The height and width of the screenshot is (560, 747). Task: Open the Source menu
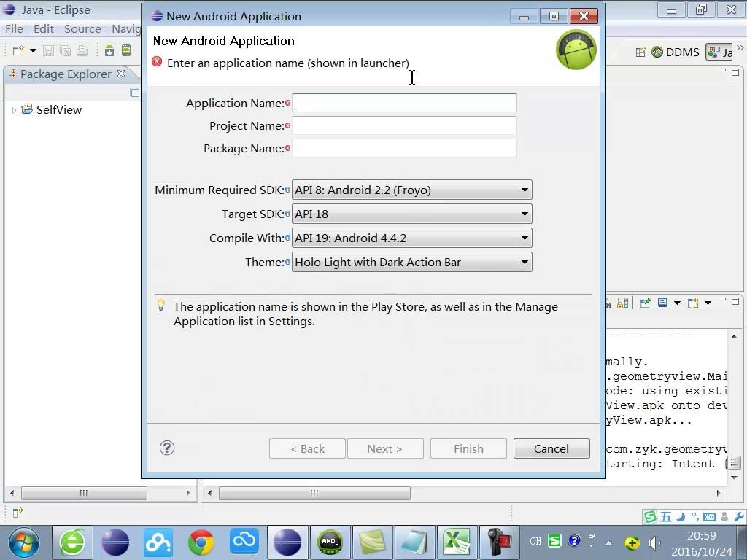click(82, 29)
